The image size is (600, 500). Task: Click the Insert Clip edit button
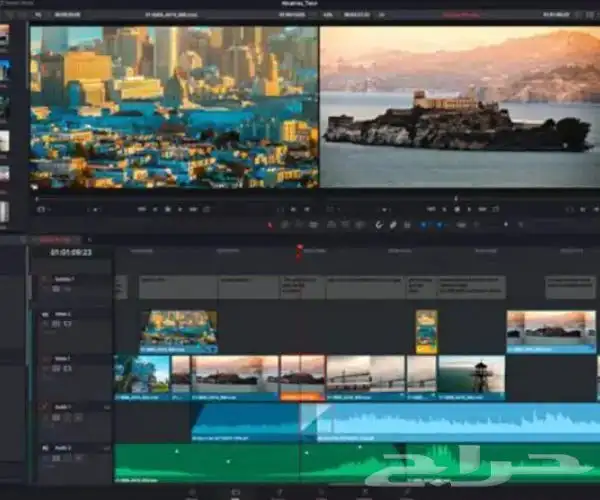[331, 225]
